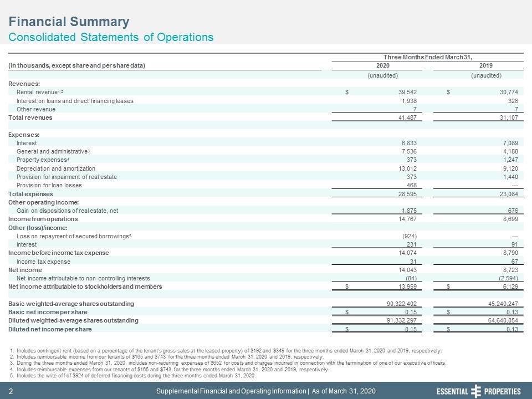Click 'Three Months Ended March 31,' header
Screen dimensions: 532x399
pos(428,57)
